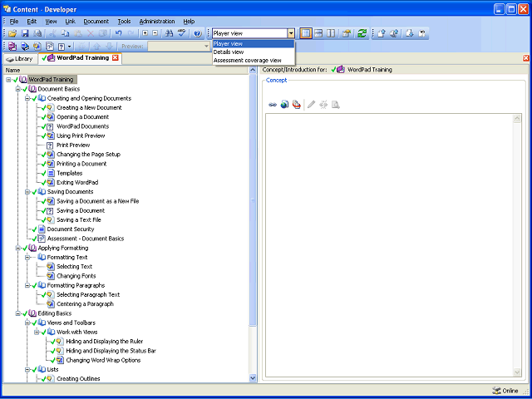Run spell check with ABC icon
532x399 pixels.
182,33
